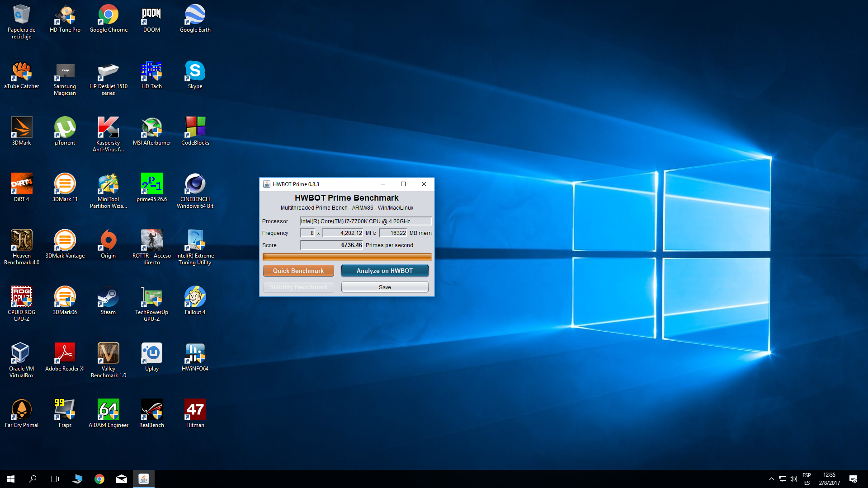Open the Windows Start menu
The width and height of the screenshot is (868, 488).
11,479
